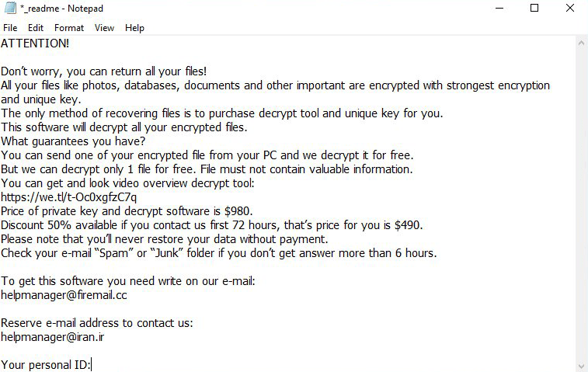
Task: Click the vertical scrollbar track
Action: [x=582, y=202]
